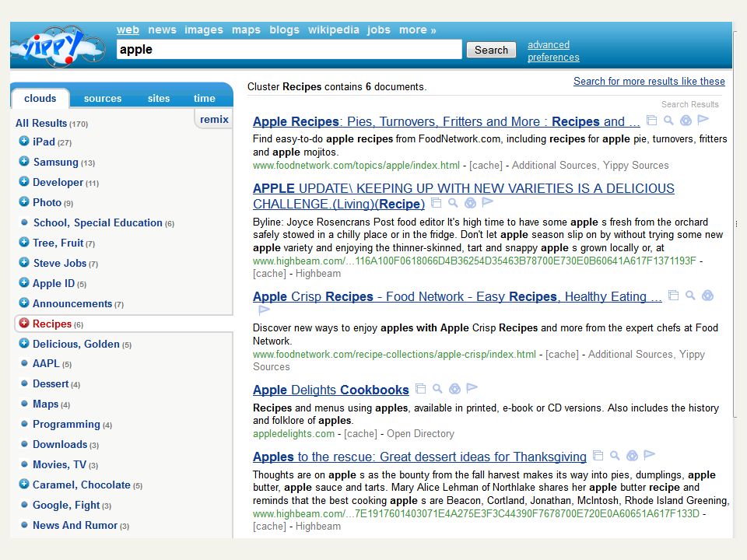Select the news search category
747x560 pixels.
(x=162, y=30)
